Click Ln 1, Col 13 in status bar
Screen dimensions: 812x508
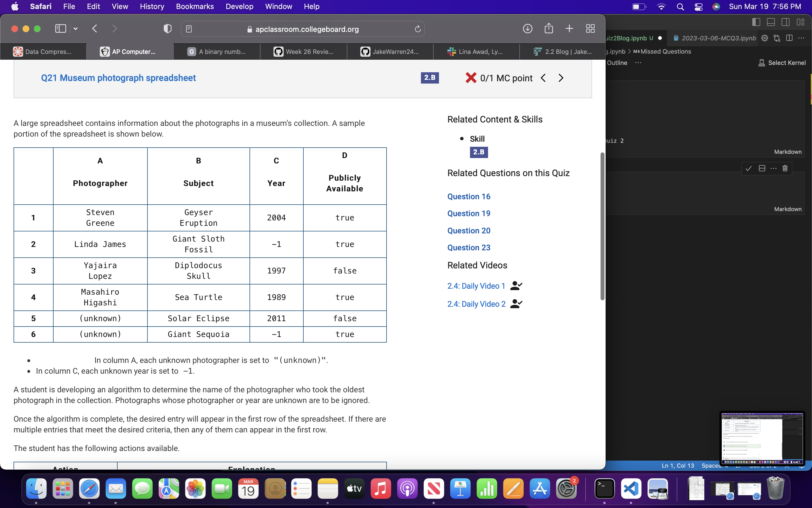pyautogui.click(x=678, y=465)
